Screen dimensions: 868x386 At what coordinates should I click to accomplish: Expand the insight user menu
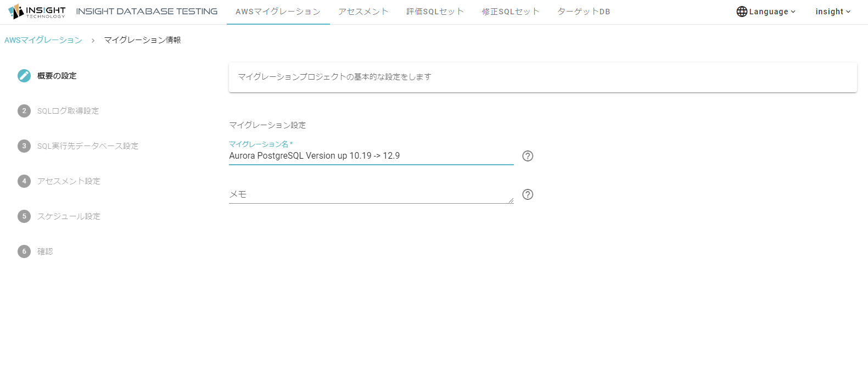click(x=832, y=12)
